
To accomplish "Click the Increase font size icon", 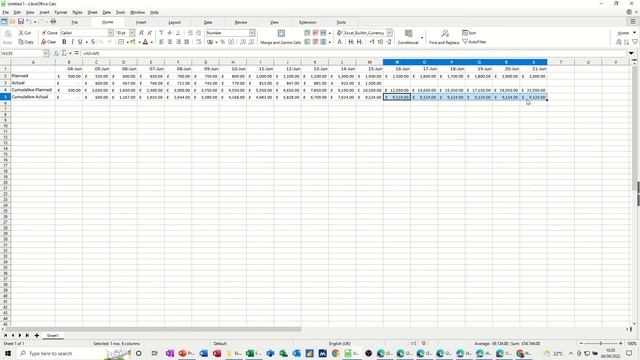I will (141, 33).
